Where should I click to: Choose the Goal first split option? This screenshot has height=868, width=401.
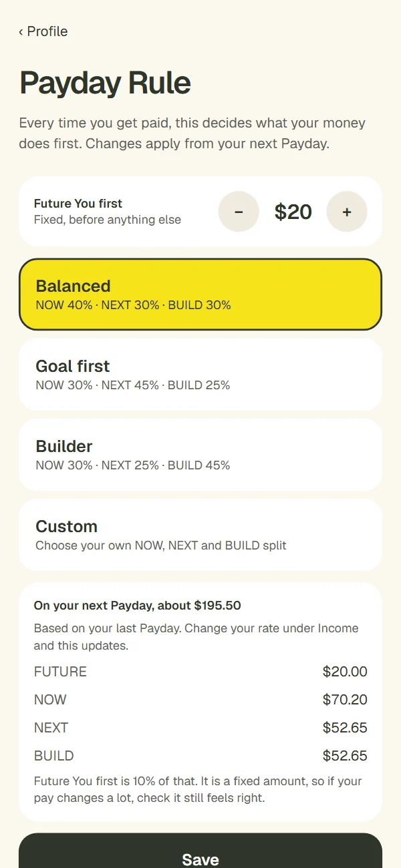coord(200,375)
